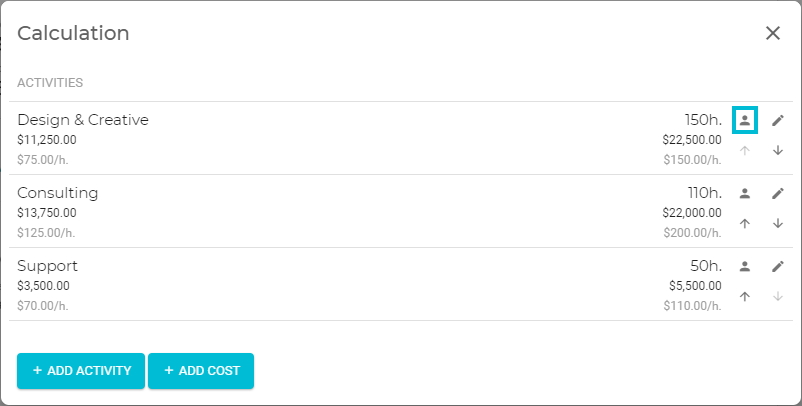Select the Support activity title
This screenshot has width=802, height=406.
tap(47, 266)
